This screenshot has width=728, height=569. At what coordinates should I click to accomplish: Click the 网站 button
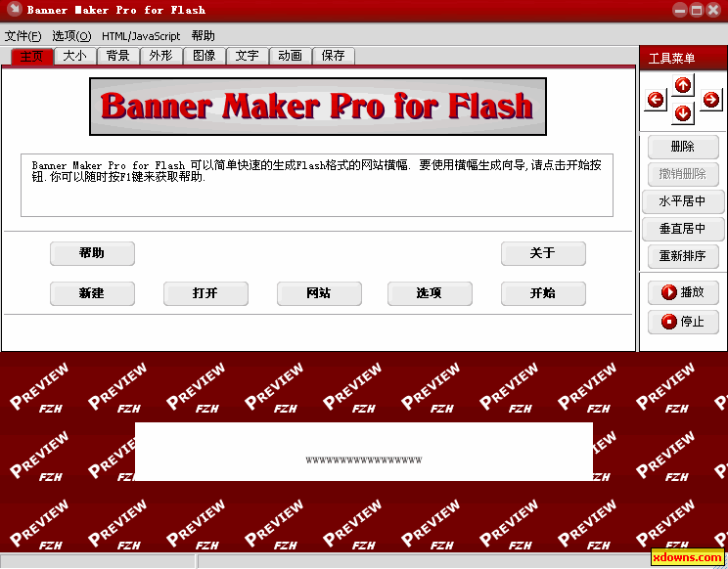coord(319,293)
